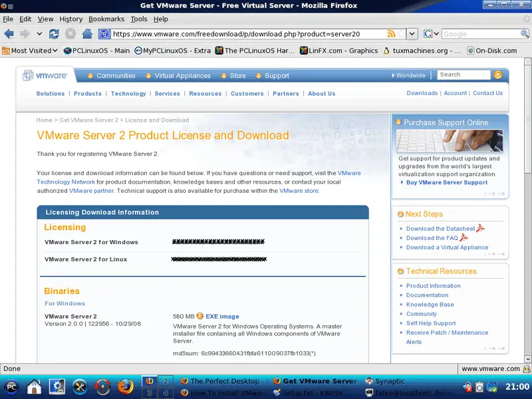Click the PDF icon next to Download the FAQ
The width and height of the screenshot is (532, 399).
pyautogui.click(x=464, y=237)
